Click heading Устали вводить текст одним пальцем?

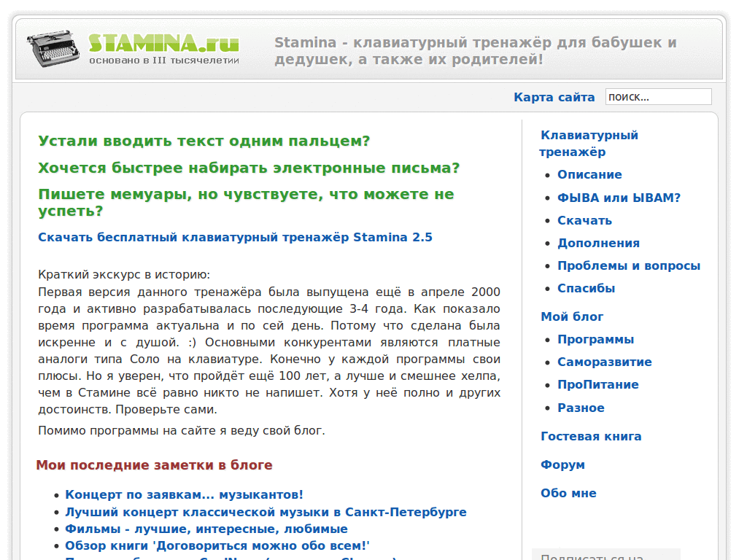click(x=204, y=141)
